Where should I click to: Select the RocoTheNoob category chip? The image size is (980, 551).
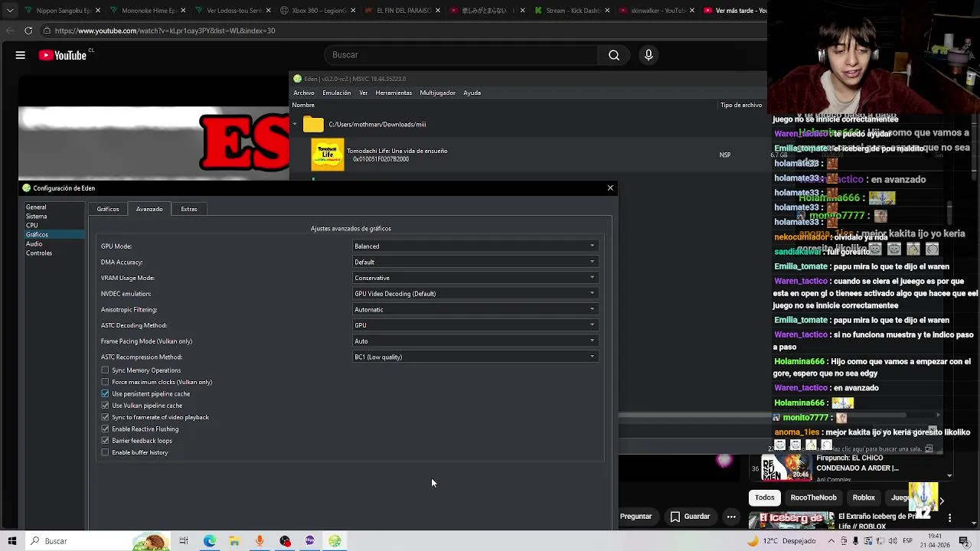coord(813,497)
